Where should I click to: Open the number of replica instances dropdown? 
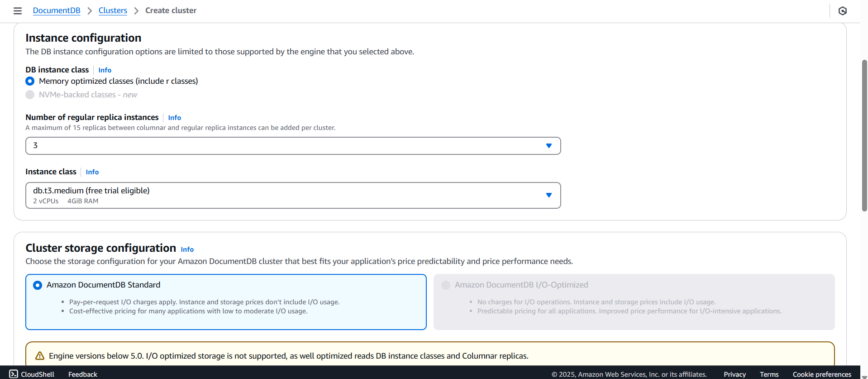pos(293,146)
